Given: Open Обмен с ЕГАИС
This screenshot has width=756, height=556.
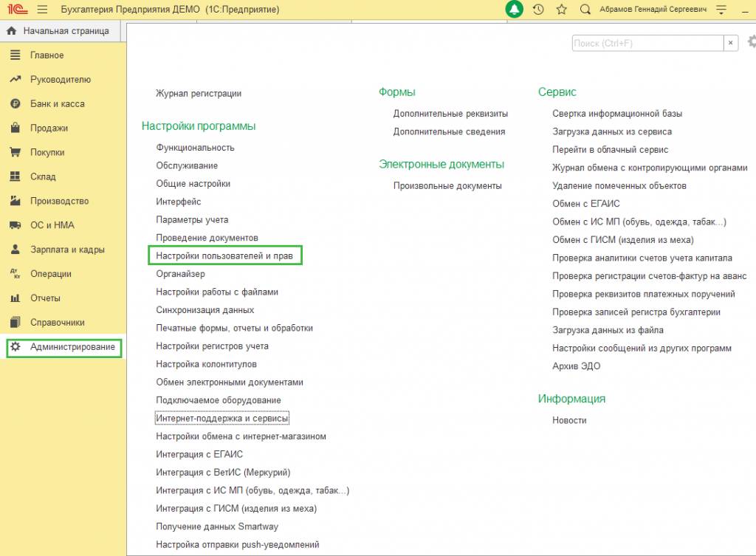Looking at the screenshot, I should coord(585,204).
